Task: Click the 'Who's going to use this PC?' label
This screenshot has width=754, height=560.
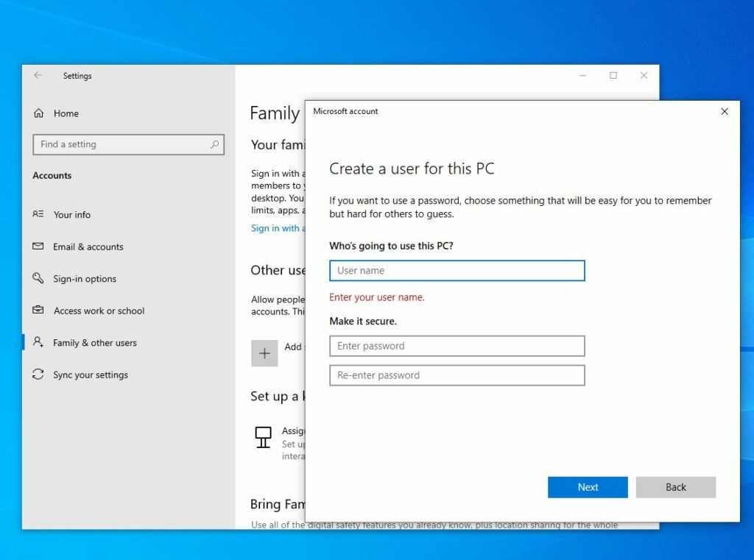Action: (x=391, y=246)
